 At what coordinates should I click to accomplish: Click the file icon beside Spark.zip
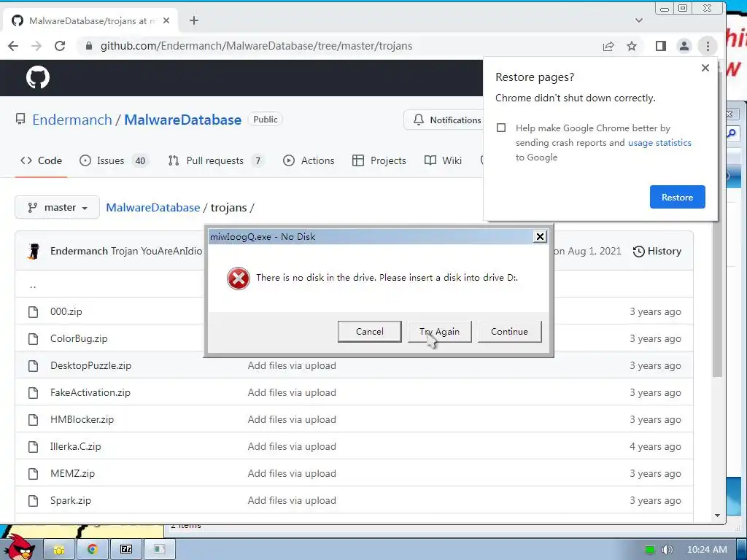coord(33,500)
